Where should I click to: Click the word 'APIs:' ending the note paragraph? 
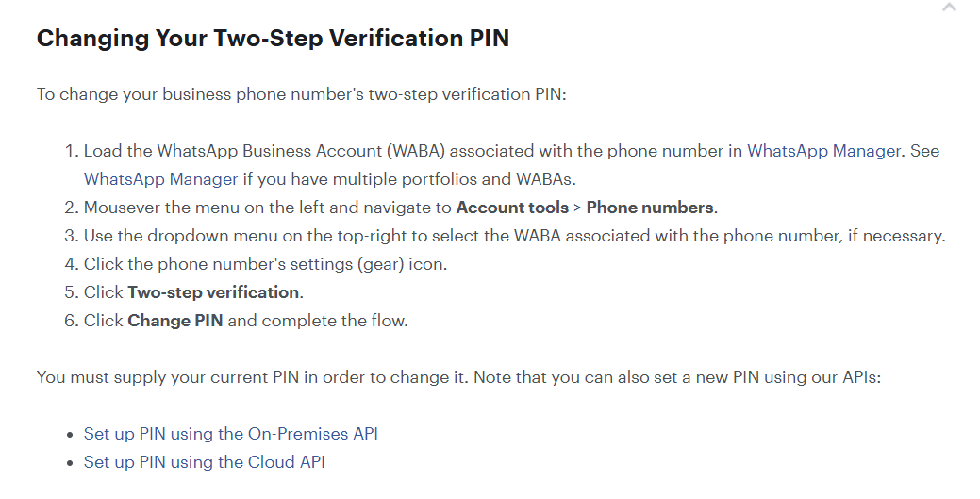(861, 377)
